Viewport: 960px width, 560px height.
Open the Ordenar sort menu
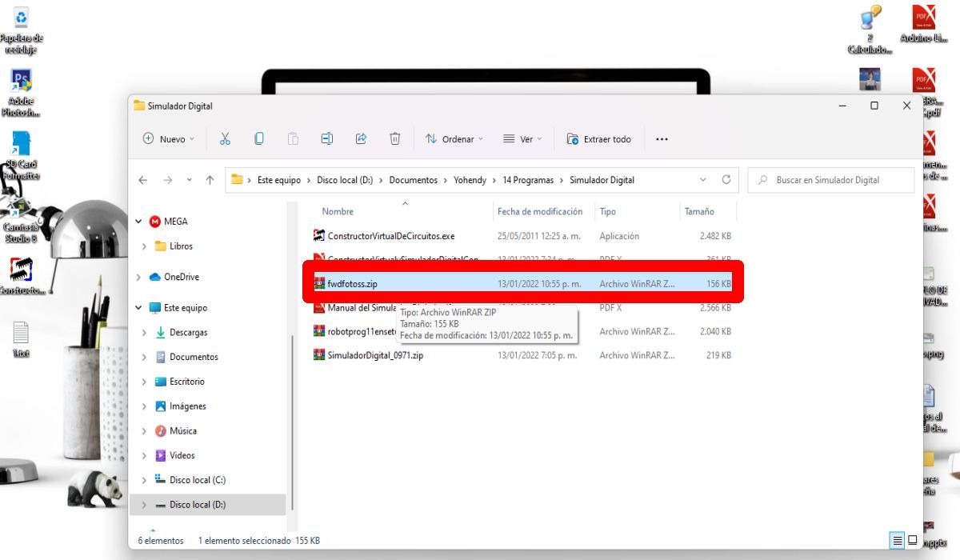(x=454, y=139)
